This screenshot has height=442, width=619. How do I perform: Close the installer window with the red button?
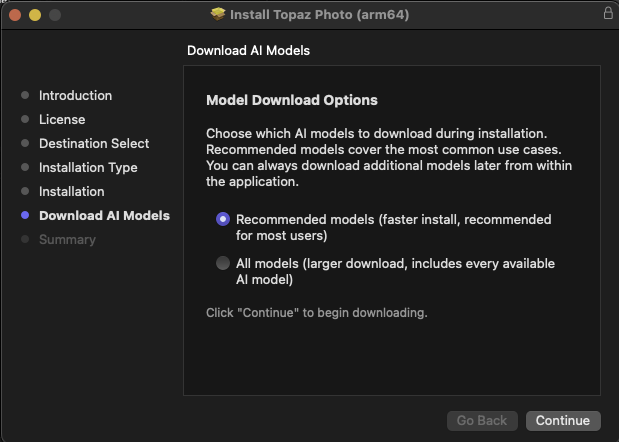[x=15, y=15]
